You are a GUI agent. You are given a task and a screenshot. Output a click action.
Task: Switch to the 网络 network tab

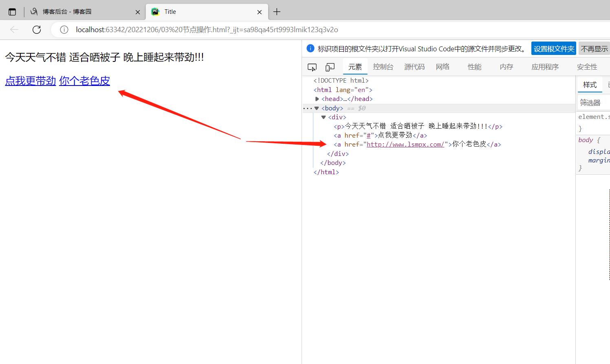point(443,67)
